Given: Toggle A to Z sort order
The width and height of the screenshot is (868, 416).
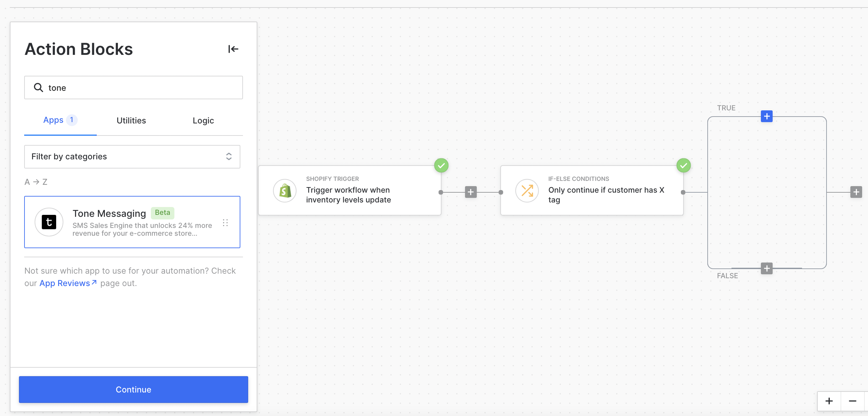Looking at the screenshot, I should point(36,182).
